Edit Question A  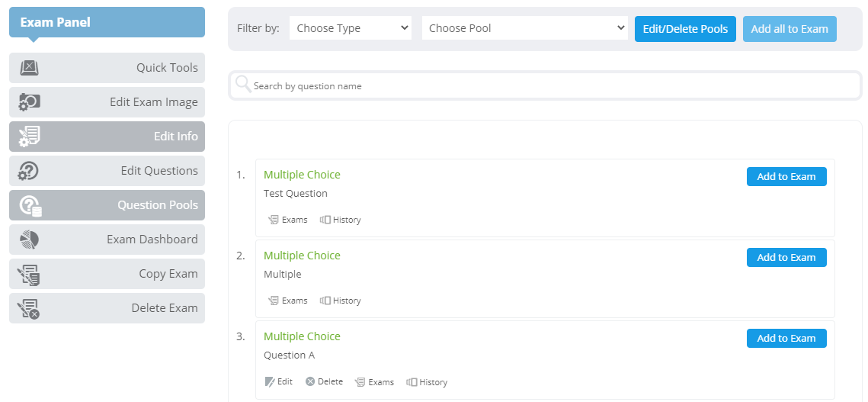point(279,381)
